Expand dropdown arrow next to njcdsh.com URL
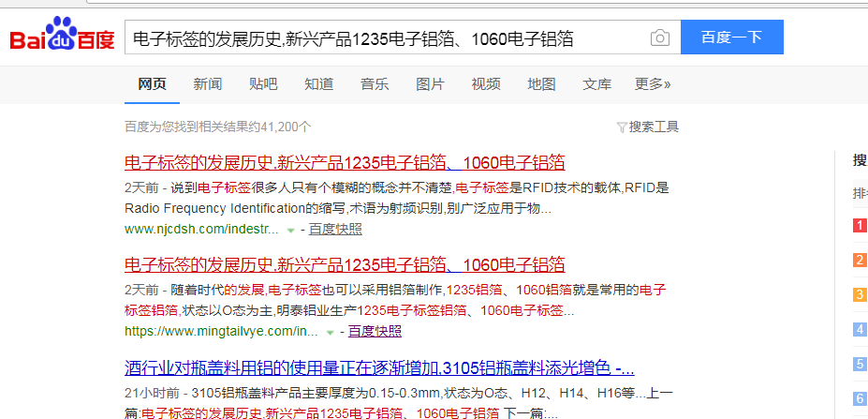 tap(290, 231)
